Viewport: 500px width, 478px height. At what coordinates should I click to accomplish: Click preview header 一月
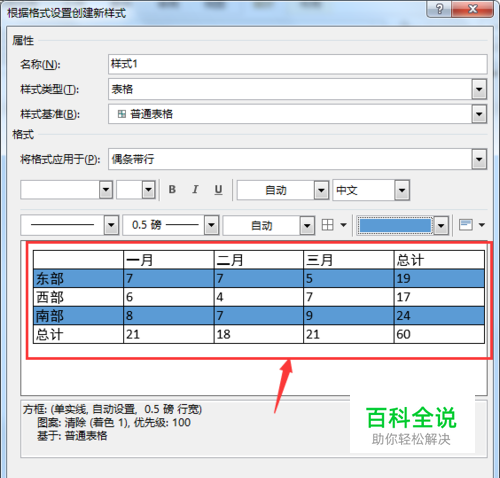[169, 260]
